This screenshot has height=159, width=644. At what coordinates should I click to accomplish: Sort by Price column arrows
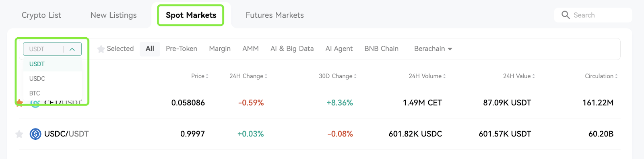(x=207, y=76)
